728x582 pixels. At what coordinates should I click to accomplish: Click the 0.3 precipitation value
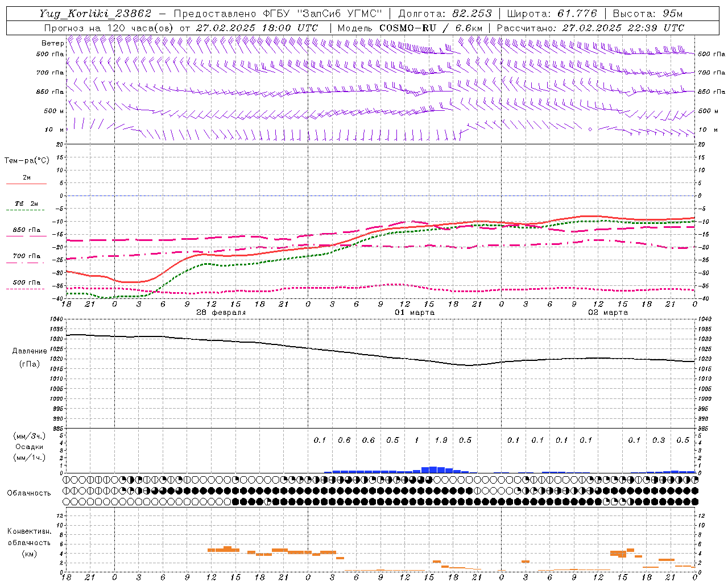[x=659, y=440]
